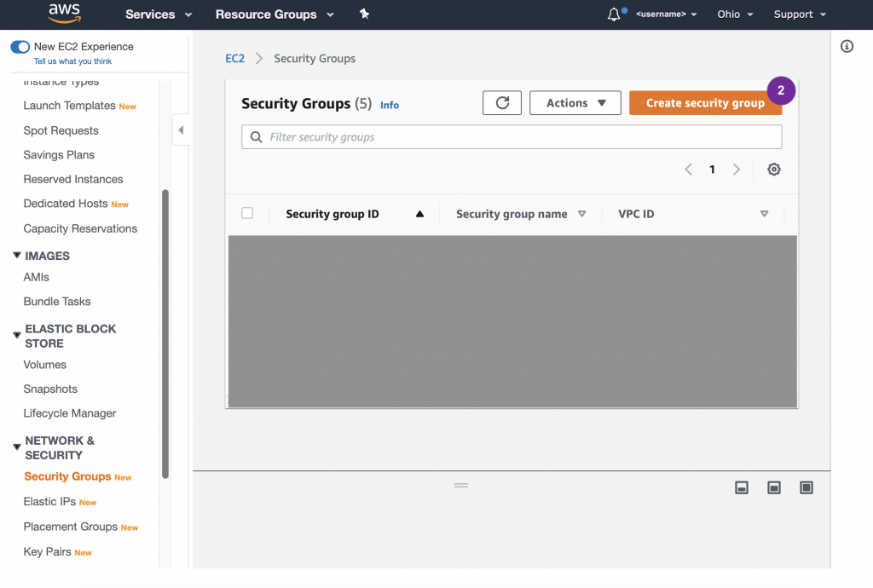Go to AWS home logo
873x588 pixels.
click(x=65, y=14)
